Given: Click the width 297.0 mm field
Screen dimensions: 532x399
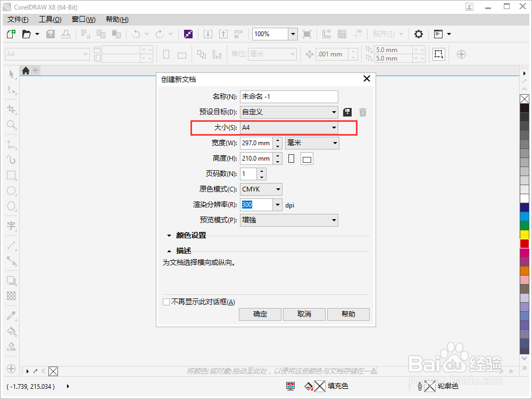Looking at the screenshot, I should [x=256, y=143].
